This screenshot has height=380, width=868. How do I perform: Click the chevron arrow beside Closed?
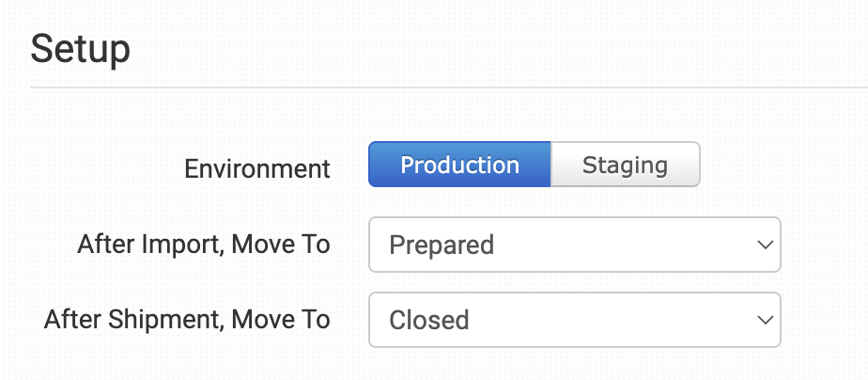(x=763, y=320)
